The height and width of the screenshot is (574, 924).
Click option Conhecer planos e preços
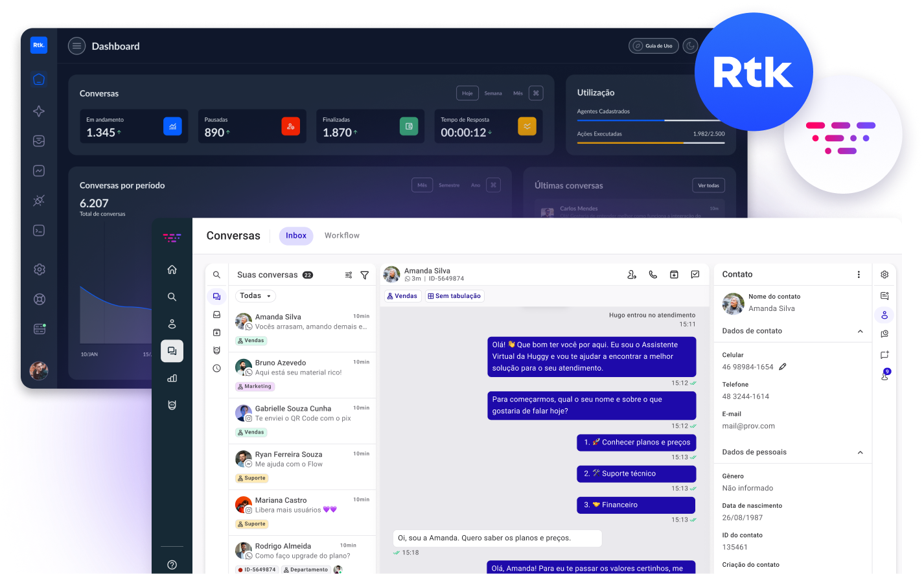click(x=636, y=442)
